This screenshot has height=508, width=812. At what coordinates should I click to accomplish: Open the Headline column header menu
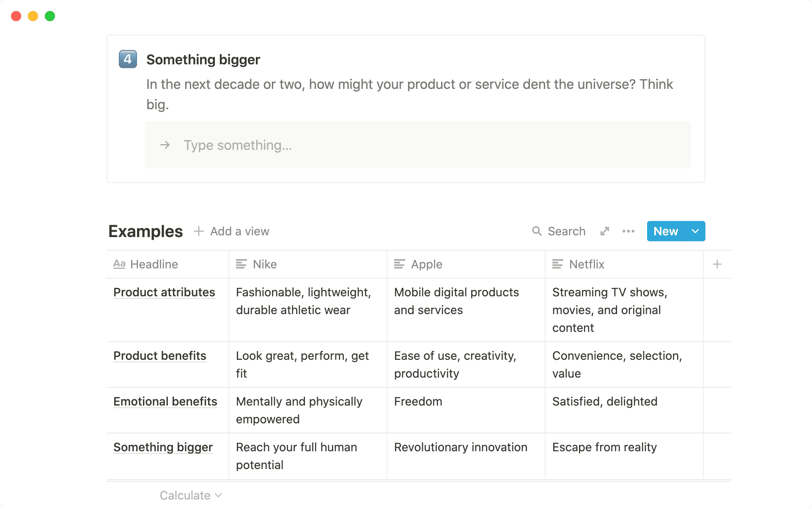click(154, 265)
